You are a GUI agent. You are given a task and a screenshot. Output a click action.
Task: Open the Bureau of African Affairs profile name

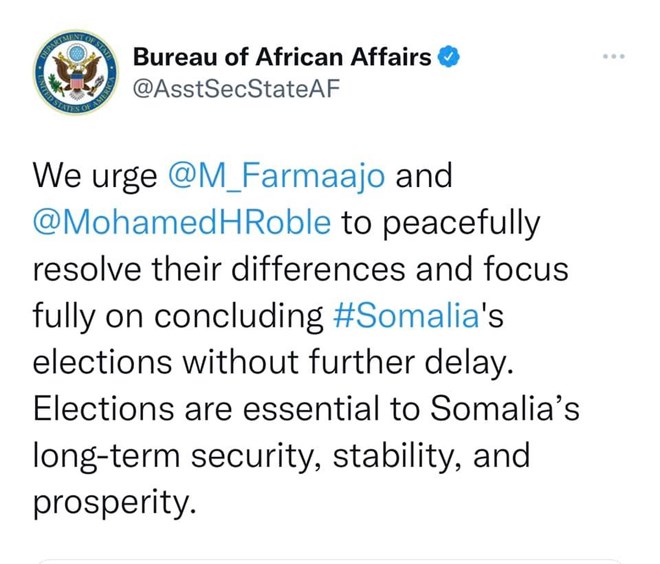click(x=282, y=57)
